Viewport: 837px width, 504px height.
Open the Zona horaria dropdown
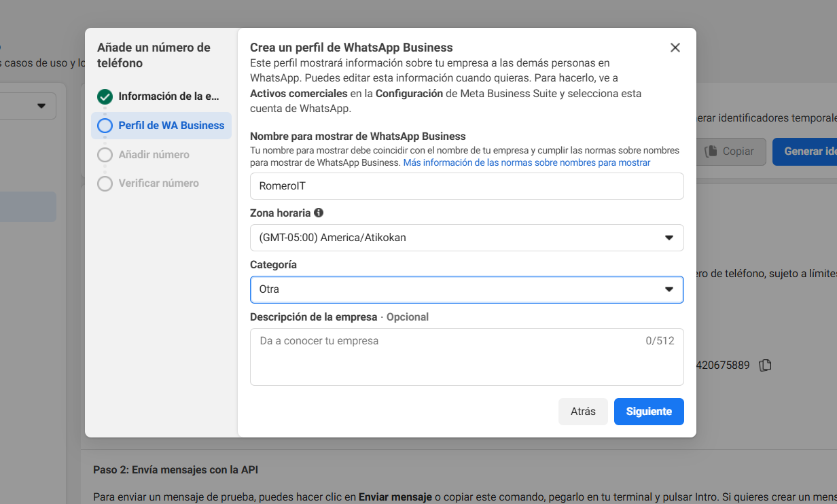[467, 238]
